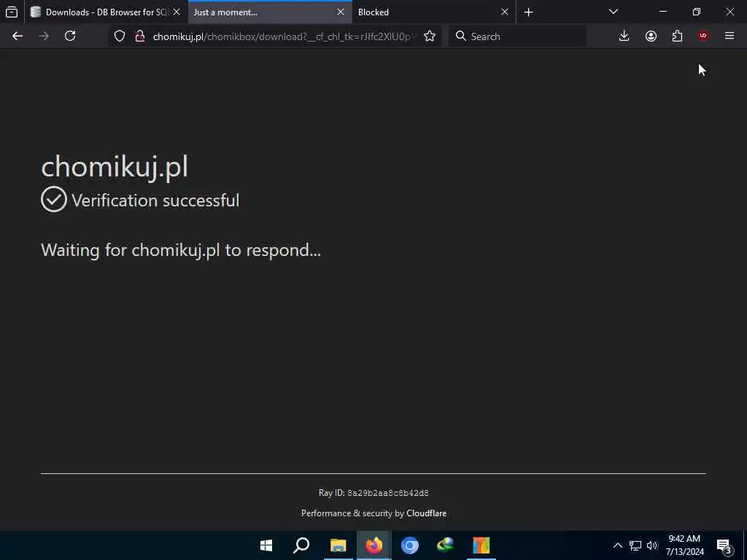Restore down the Firefox window

click(x=697, y=12)
